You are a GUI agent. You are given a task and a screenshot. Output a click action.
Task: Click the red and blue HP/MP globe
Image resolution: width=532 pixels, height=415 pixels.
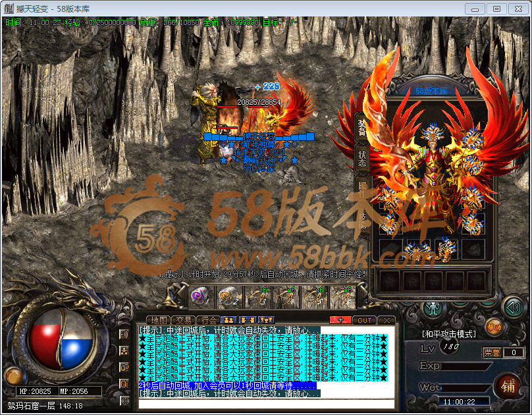(x=61, y=339)
